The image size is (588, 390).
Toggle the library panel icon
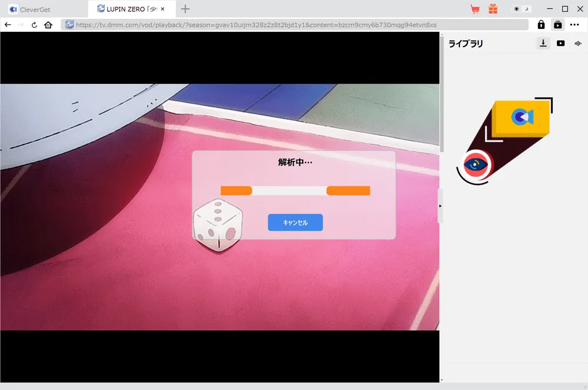pos(558,25)
